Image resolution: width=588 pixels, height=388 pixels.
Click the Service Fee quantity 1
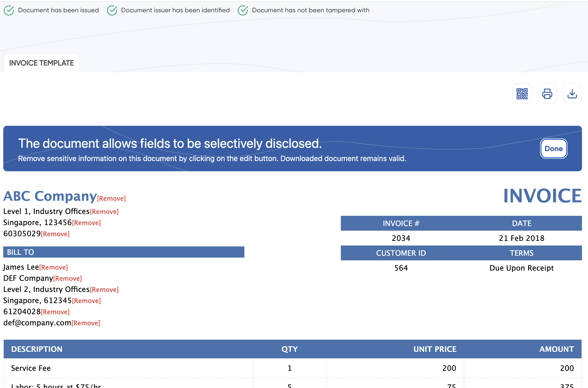click(x=289, y=368)
